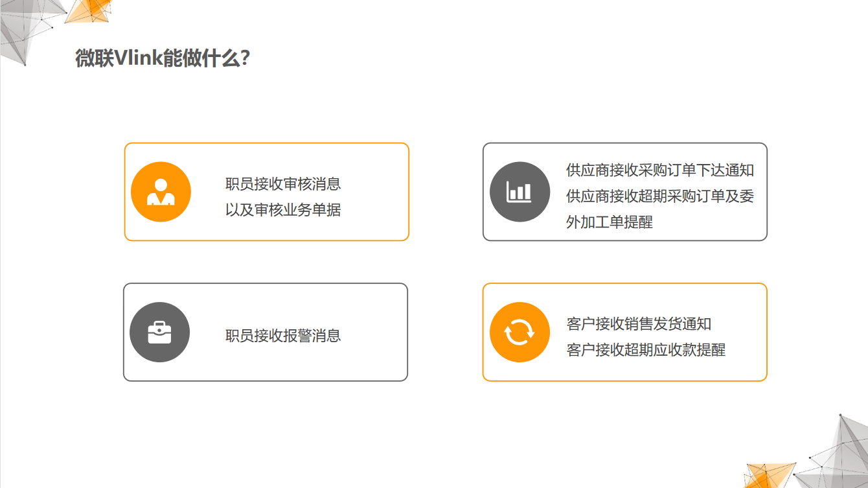Click the text 职员接收审核消息
Screen dimensions: 868x488
pyautogui.click(x=283, y=184)
